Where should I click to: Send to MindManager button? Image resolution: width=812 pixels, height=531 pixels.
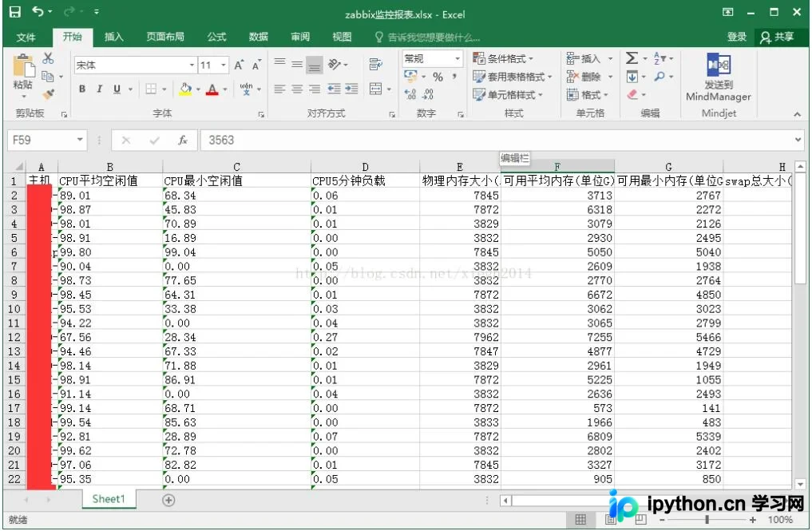(719, 77)
